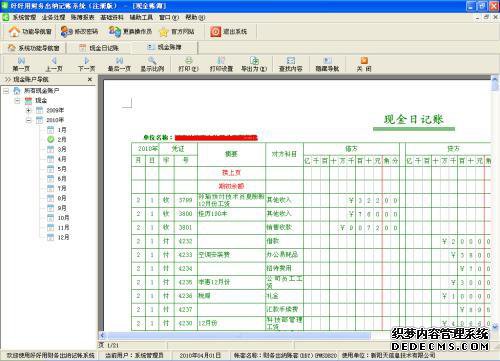500x361 pixels.
Task: Click the 更换操作员 toolbar icon
Action: tap(115, 32)
